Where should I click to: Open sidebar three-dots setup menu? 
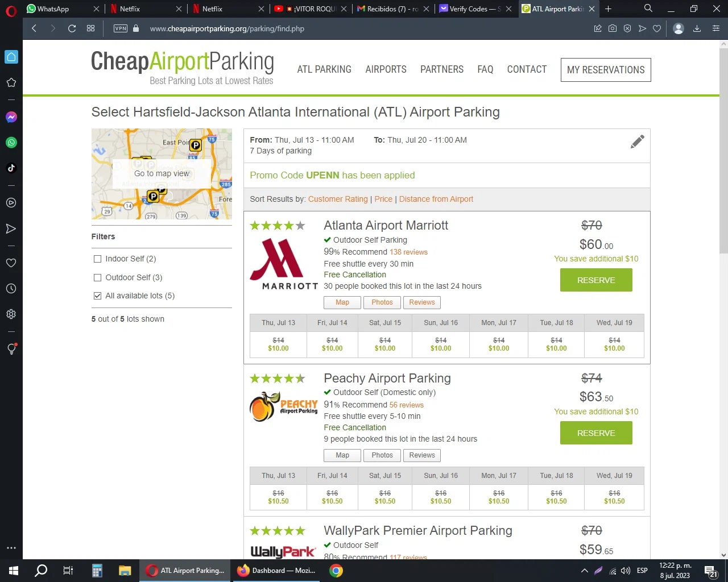click(11, 548)
